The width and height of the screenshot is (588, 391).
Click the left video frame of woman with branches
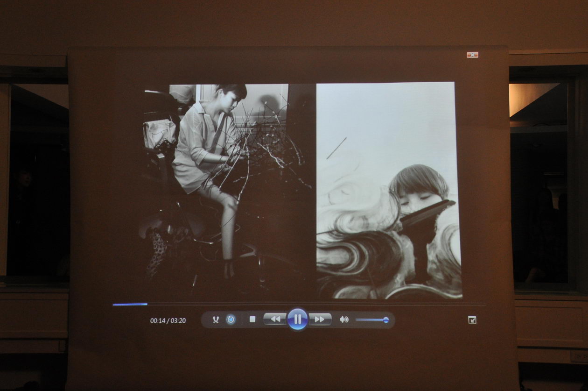(x=230, y=192)
